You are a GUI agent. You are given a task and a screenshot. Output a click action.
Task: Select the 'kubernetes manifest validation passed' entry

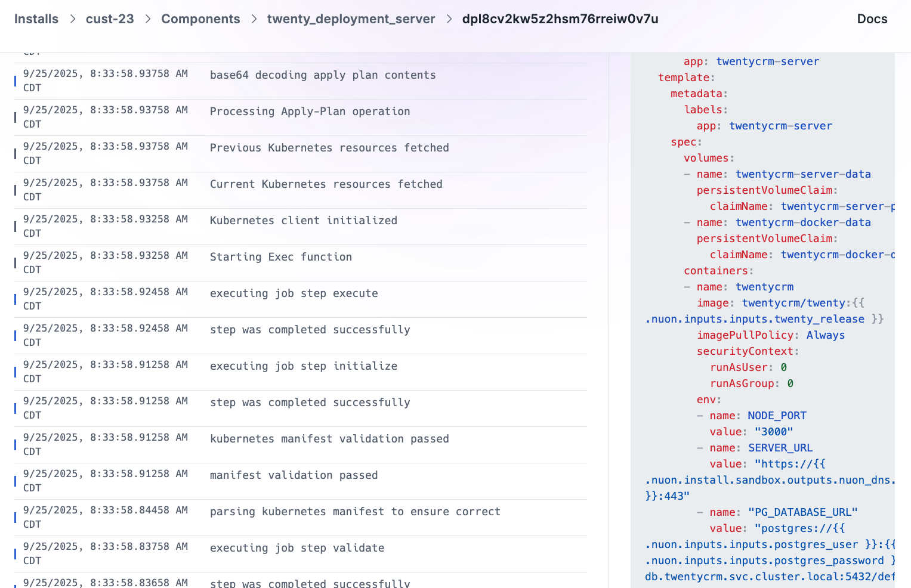(x=329, y=438)
